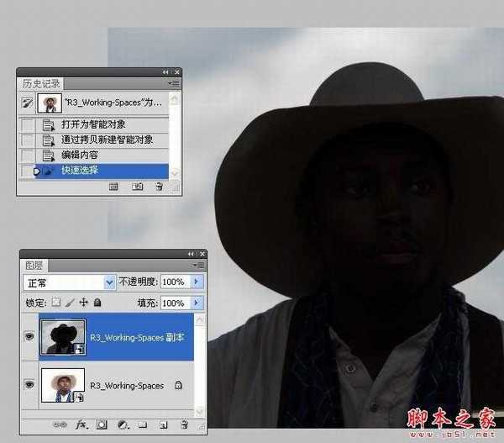Click the snapshot thumbnail in the History panel
504x443 pixels.
50,103
